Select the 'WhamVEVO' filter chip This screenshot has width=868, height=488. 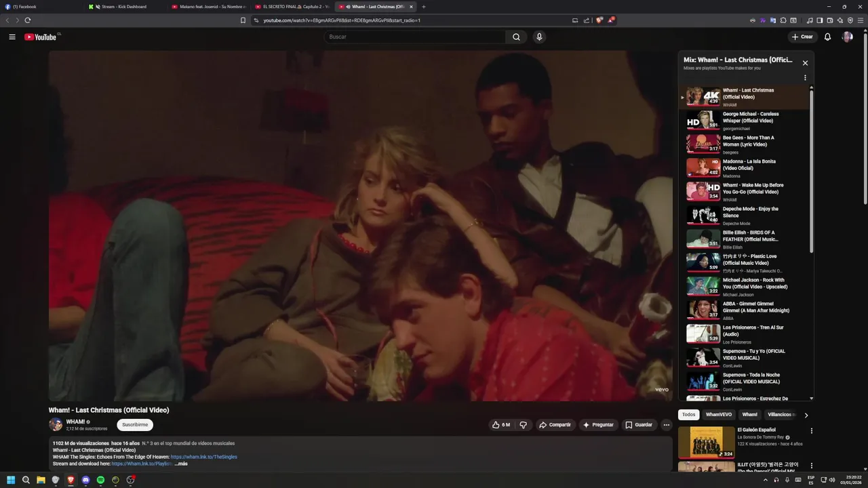(x=719, y=415)
